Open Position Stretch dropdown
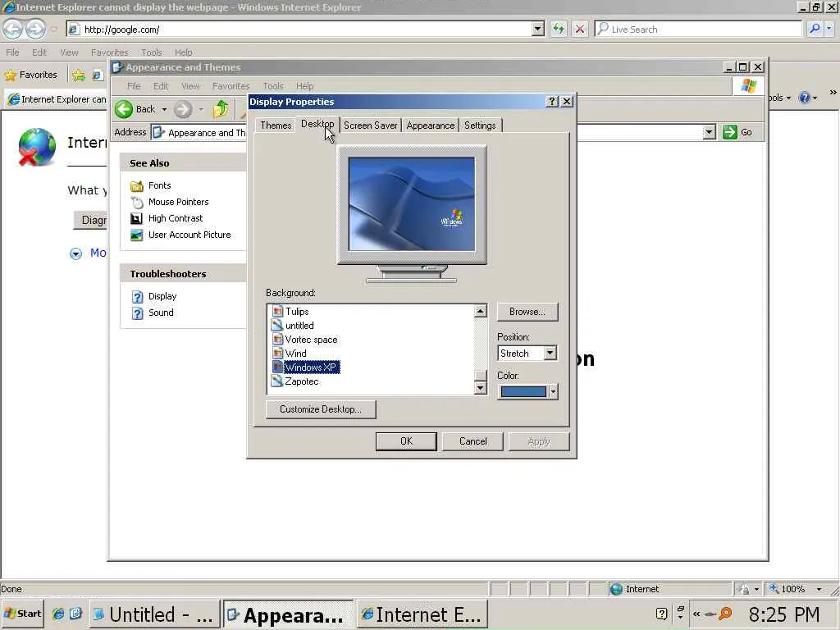Screen dimensions: 840x630 click(550, 353)
